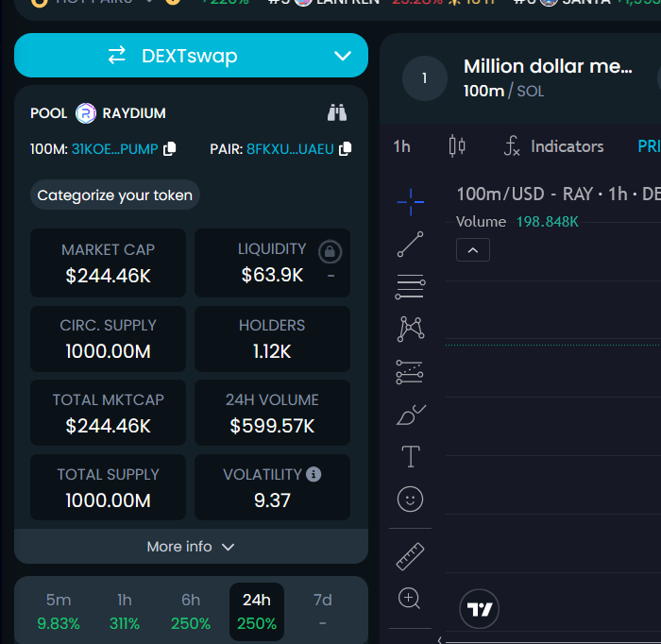Select the 1h change tab
This screenshot has height=644, width=661.
125,611
